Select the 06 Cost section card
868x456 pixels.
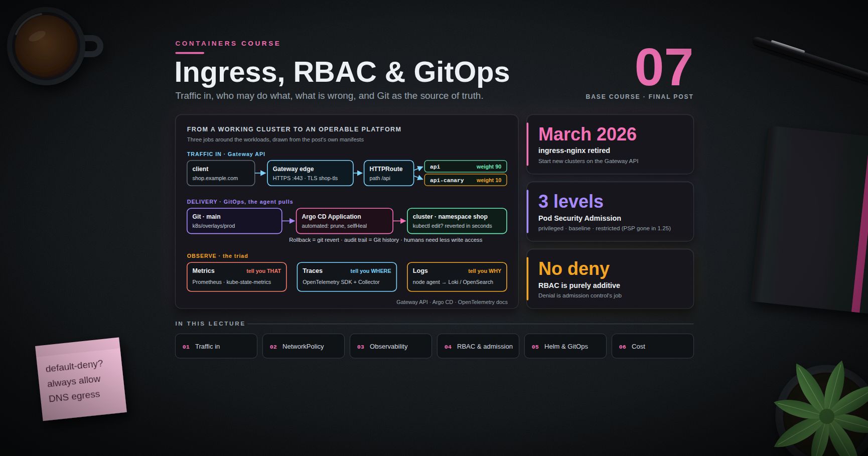click(652, 346)
